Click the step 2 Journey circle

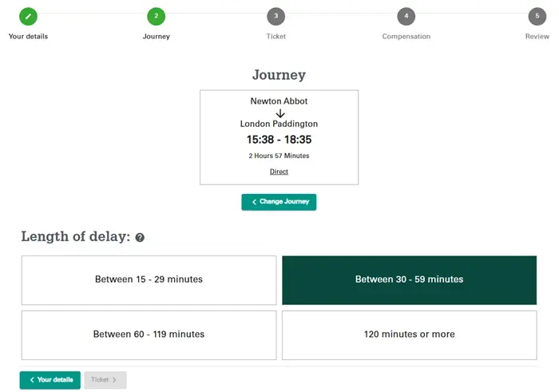[157, 17]
